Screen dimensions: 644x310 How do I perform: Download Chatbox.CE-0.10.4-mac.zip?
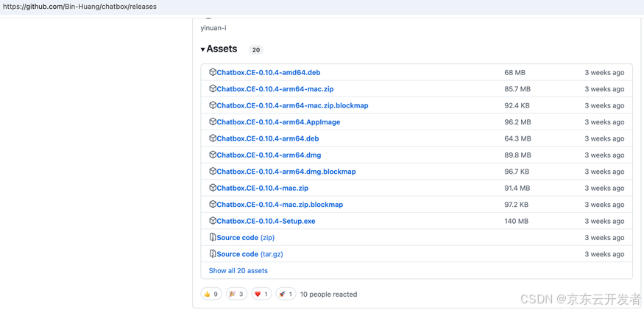263,188
